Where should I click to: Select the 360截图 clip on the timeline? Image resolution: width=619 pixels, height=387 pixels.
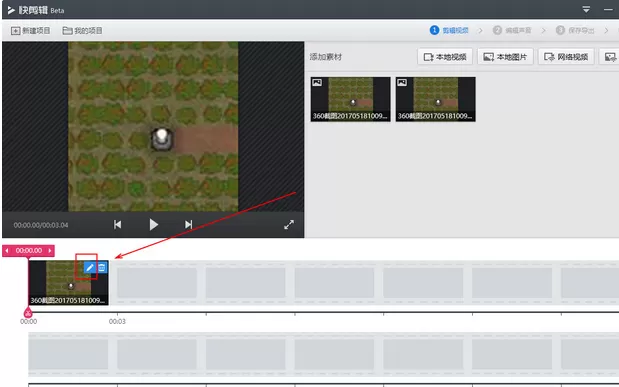tap(69, 283)
